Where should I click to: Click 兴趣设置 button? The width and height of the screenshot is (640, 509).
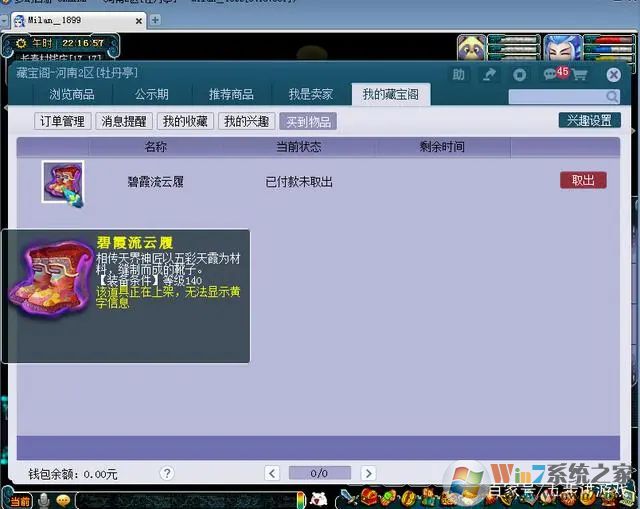(x=589, y=120)
